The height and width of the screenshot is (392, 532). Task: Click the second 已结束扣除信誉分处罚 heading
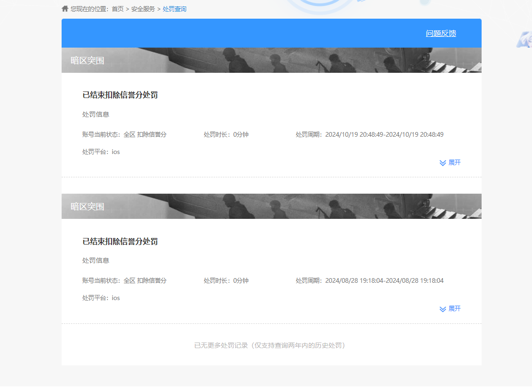(x=120, y=241)
